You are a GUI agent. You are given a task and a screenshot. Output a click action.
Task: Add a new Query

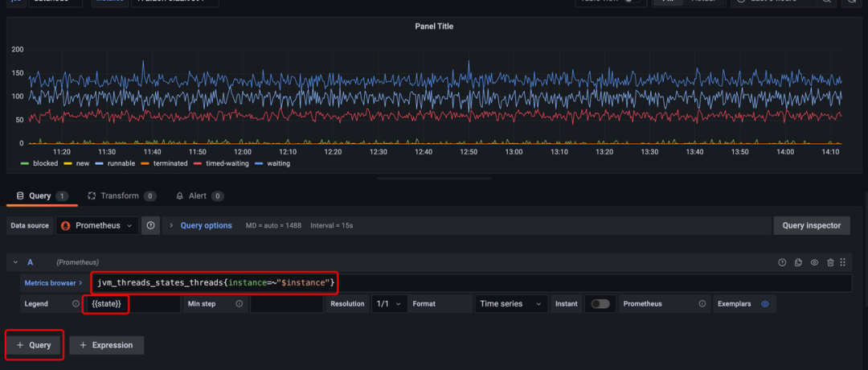pyautogui.click(x=34, y=345)
